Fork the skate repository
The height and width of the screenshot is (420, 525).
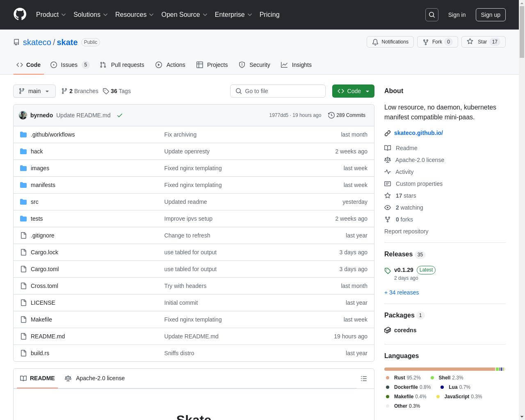click(x=437, y=42)
